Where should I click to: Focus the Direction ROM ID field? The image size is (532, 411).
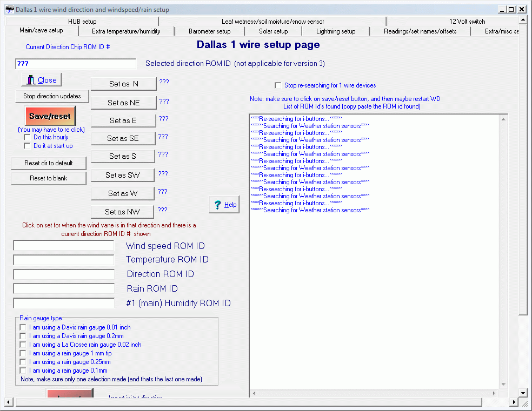coord(64,274)
